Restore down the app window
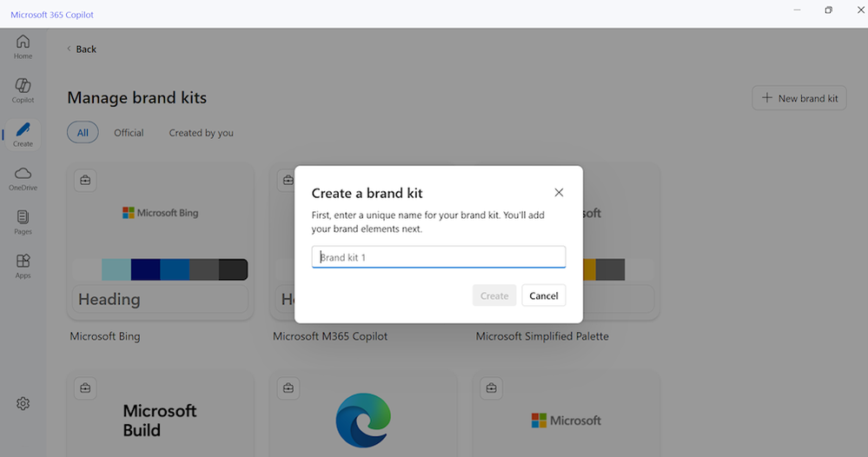 point(828,10)
